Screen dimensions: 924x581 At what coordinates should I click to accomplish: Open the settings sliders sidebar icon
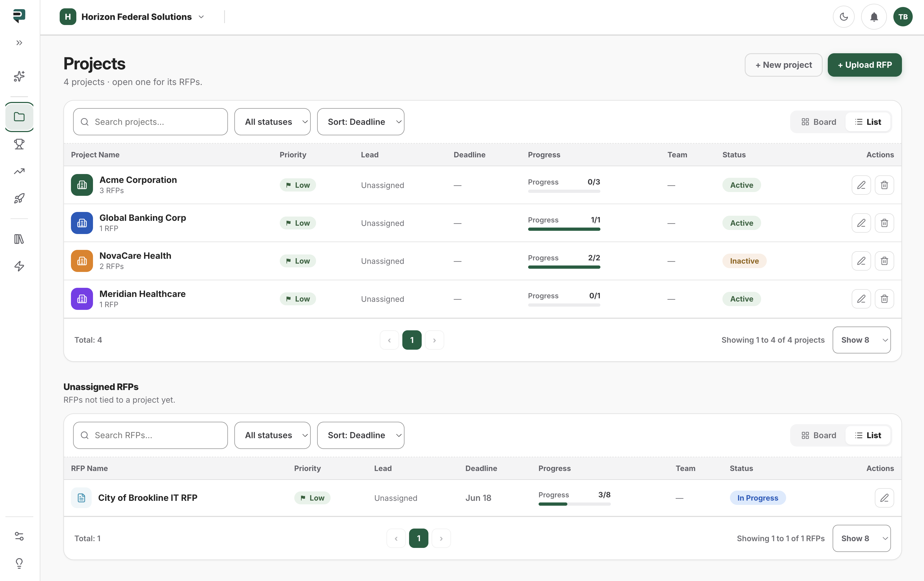pos(19,536)
